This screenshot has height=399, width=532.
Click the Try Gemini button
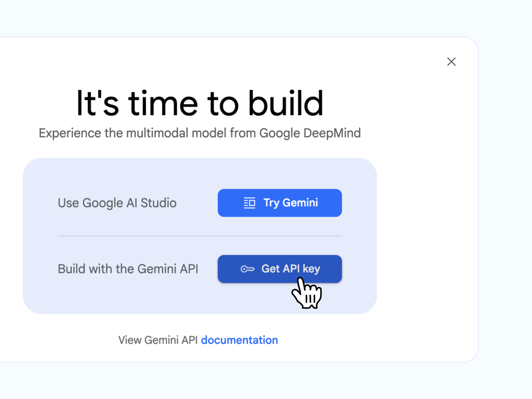point(280,203)
